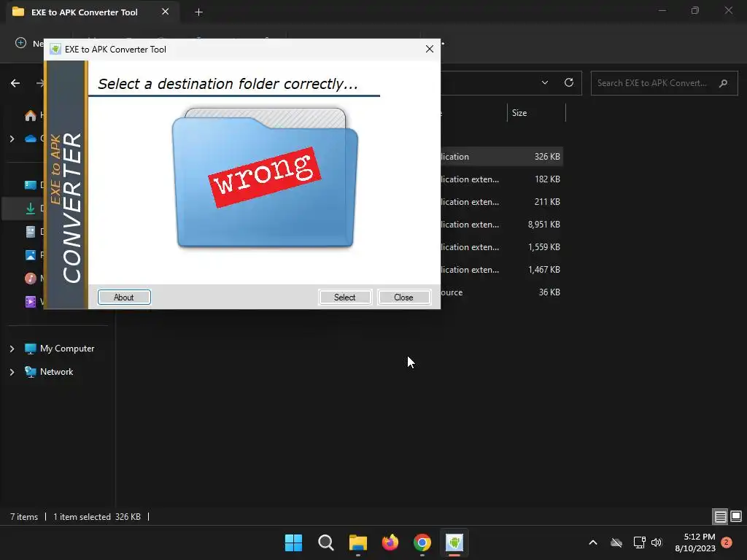Open clock showing 5:12 PM
Screen dimensions: 747x560
[x=695, y=542]
